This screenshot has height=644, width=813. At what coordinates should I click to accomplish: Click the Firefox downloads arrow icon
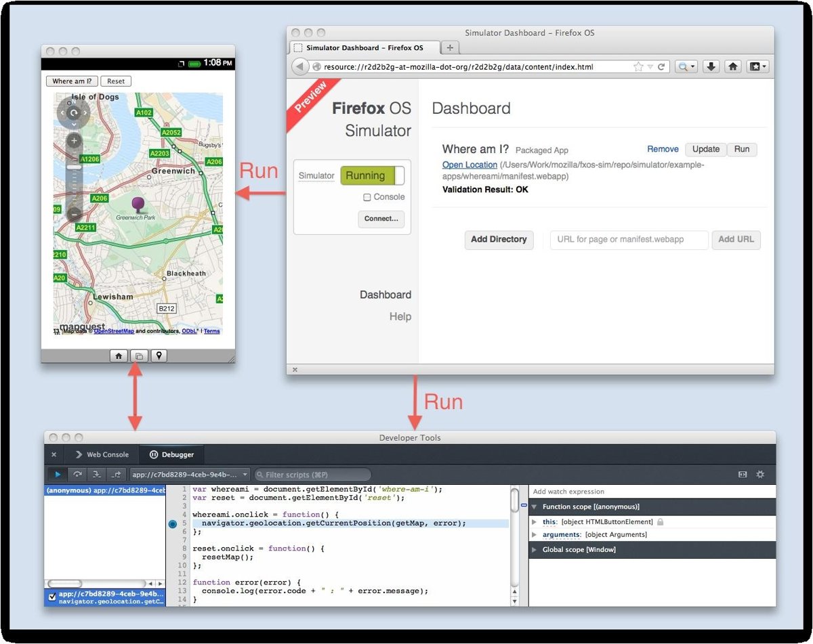[x=711, y=66]
